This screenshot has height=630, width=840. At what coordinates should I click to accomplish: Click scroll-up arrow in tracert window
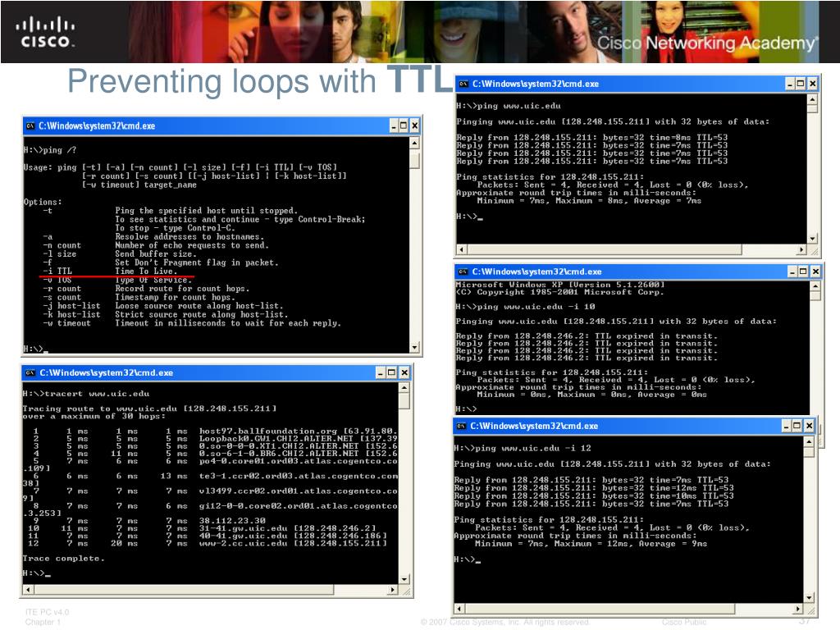click(405, 387)
